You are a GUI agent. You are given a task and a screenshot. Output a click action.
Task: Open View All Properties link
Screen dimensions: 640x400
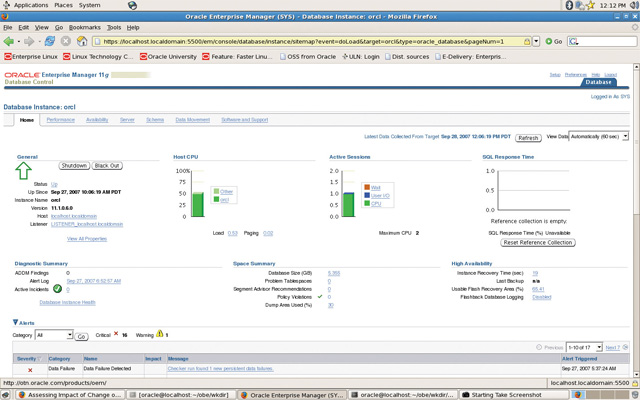click(87, 239)
